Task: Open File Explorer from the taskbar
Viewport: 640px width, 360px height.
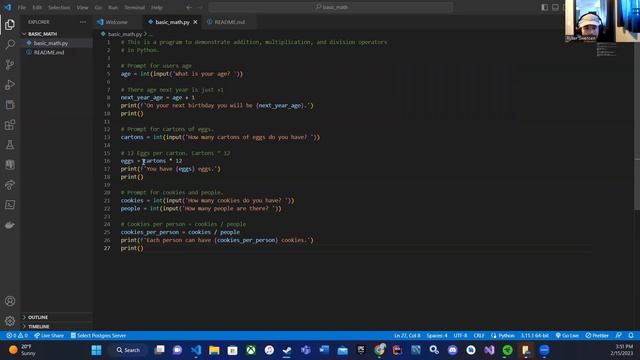Action: pos(214,350)
